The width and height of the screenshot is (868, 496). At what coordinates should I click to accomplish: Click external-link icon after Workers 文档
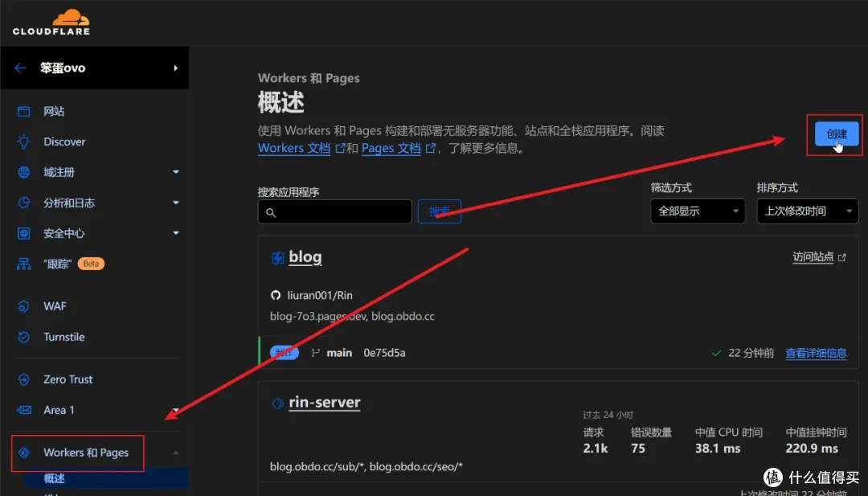(x=340, y=149)
